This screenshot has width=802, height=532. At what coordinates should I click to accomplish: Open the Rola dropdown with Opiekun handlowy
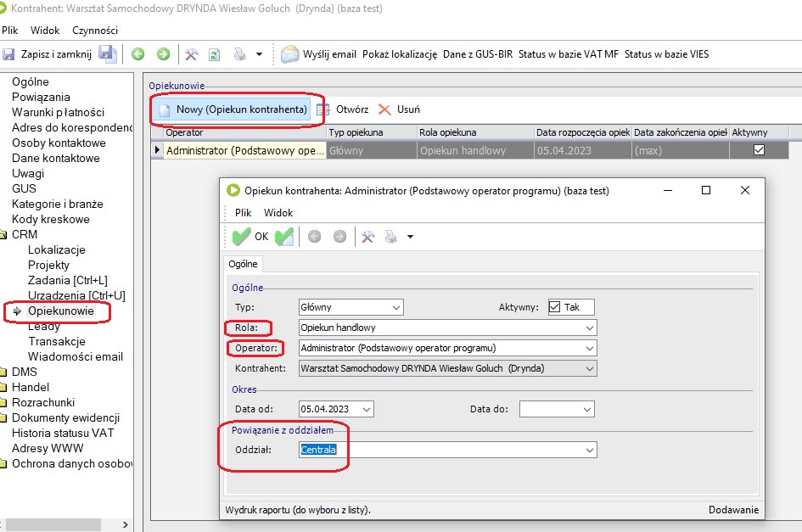(x=589, y=328)
